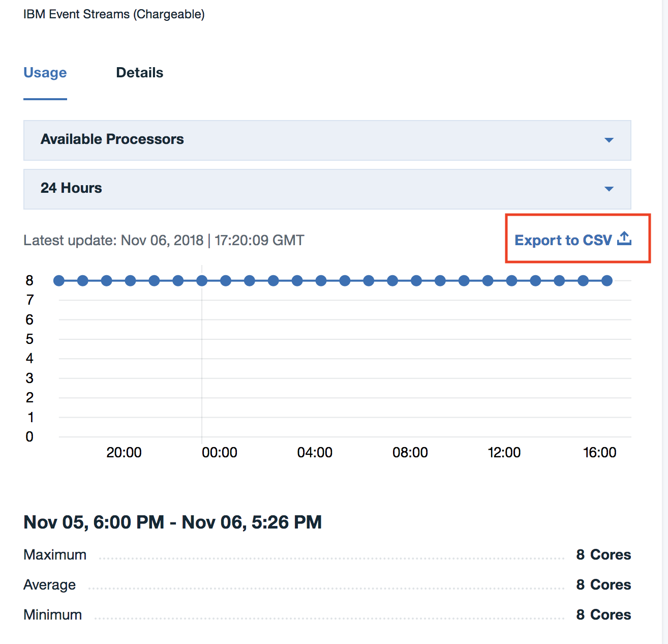Select the Available Processors metric box
Viewport: 668px width, 644px height.
(327, 140)
